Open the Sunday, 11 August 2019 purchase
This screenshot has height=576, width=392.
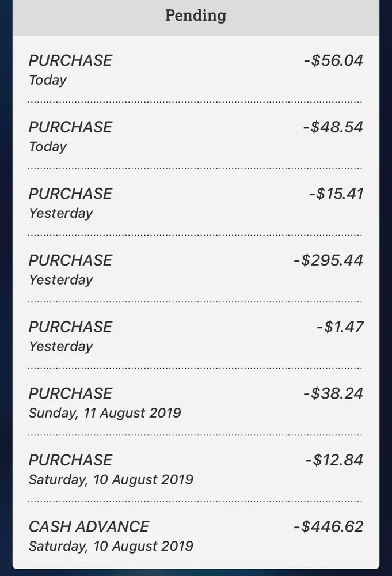point(196,402)
